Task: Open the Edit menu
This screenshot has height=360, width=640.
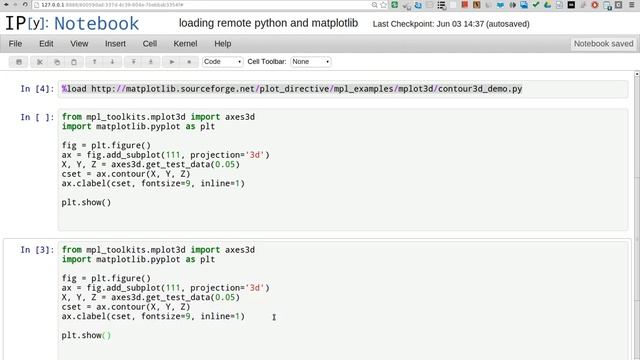Action: pos(46,44)
